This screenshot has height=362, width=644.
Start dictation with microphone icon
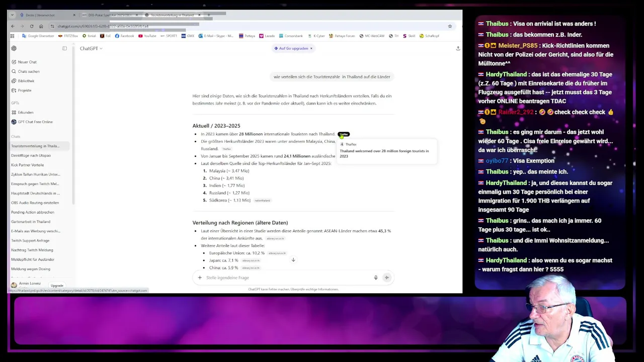(x=375, y=278)
